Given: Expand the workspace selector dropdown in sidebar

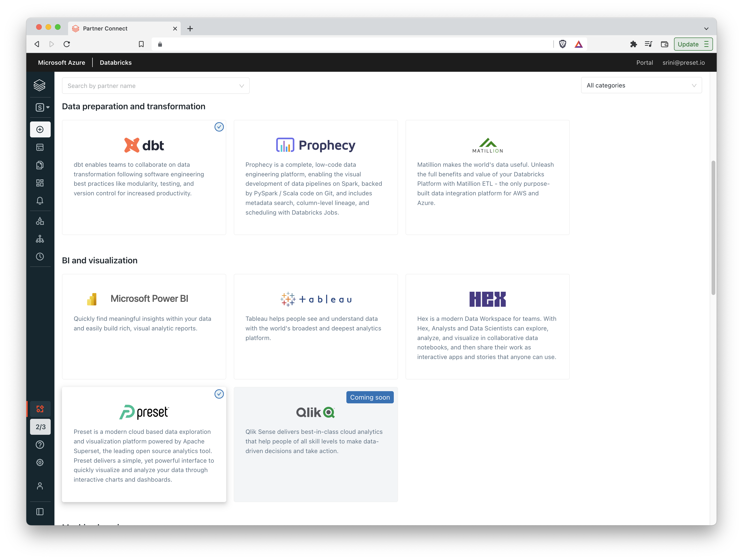Looking at the screenshot, I should coord(40,106).
